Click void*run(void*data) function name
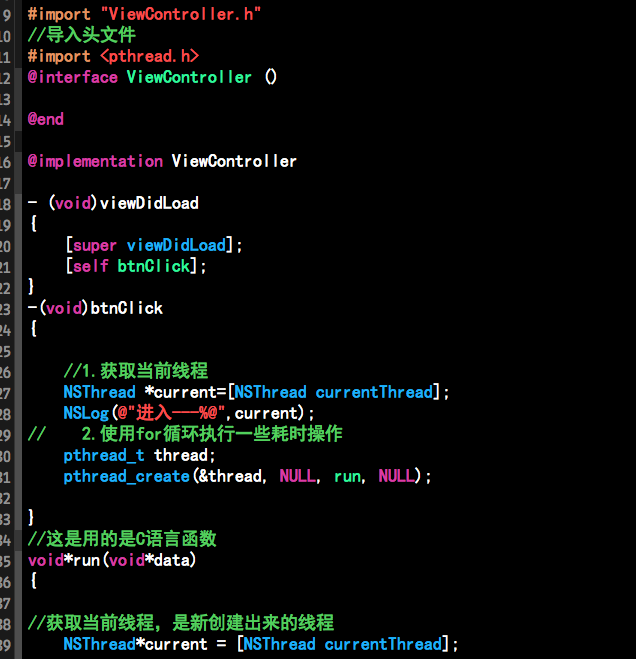Viewport: 636px width, 659px height. [86, 561]
